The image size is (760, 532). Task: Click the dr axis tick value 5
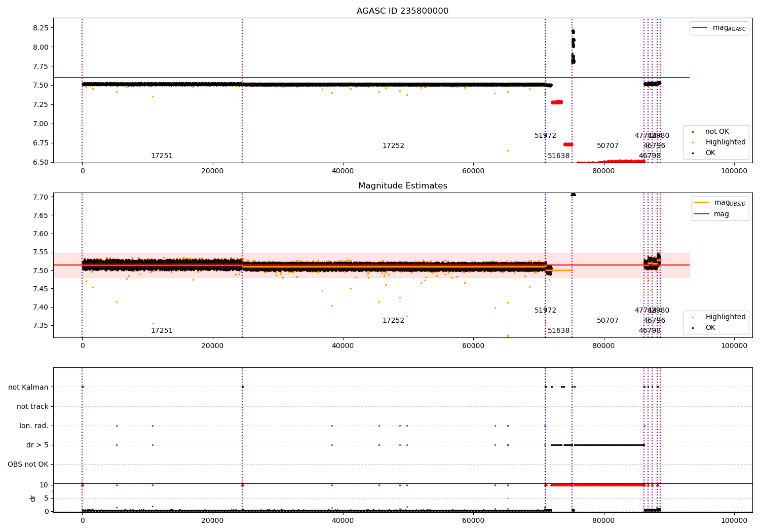pos(47,498)
